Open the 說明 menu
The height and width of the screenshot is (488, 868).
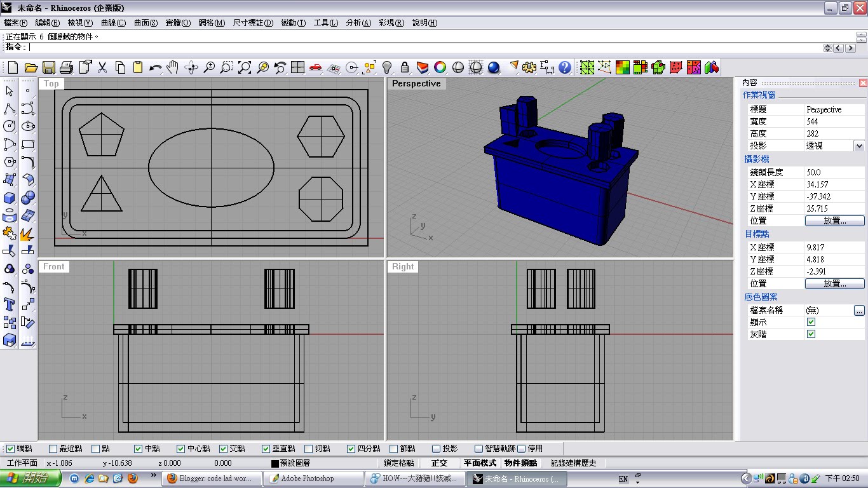[425, 23]
